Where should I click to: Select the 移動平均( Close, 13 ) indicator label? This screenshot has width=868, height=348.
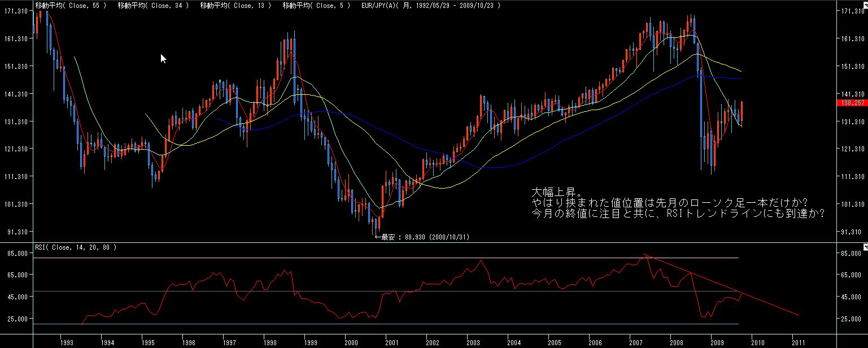click(x=236, y=5)
